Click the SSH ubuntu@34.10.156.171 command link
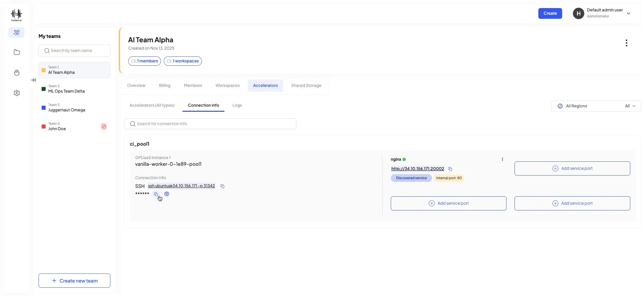 181,186
